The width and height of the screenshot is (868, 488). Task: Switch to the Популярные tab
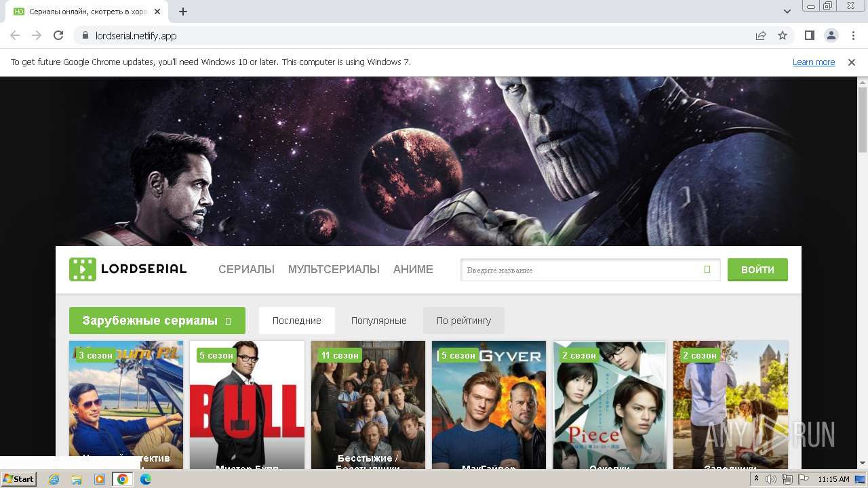click(379, 321)
